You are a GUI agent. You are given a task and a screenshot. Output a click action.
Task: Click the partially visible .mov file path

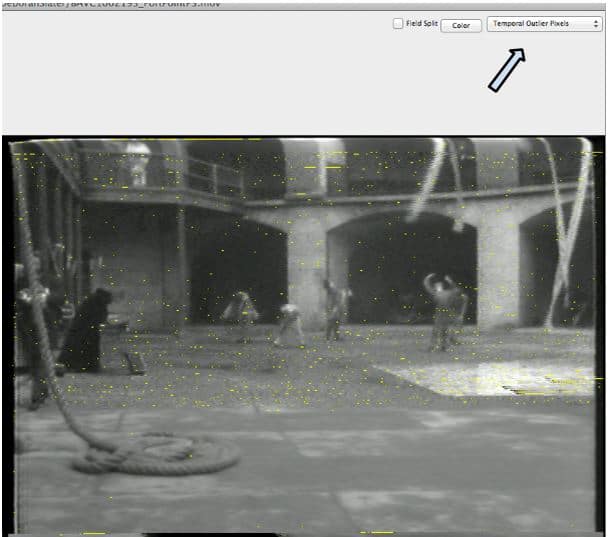click(x=111, y=4)
